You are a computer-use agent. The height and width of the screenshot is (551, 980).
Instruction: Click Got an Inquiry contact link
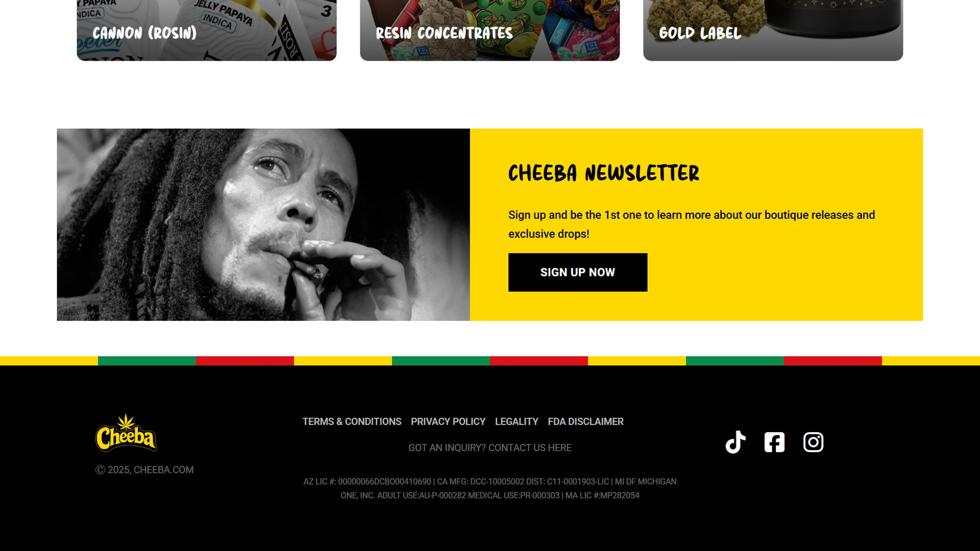[490, 447]
